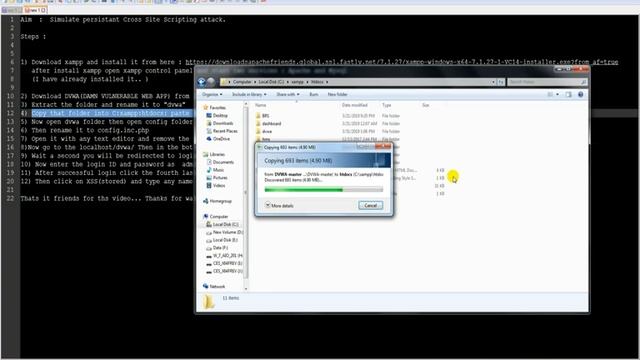Select New Volume (D:) drive in sidebar

tap(225, 232)
